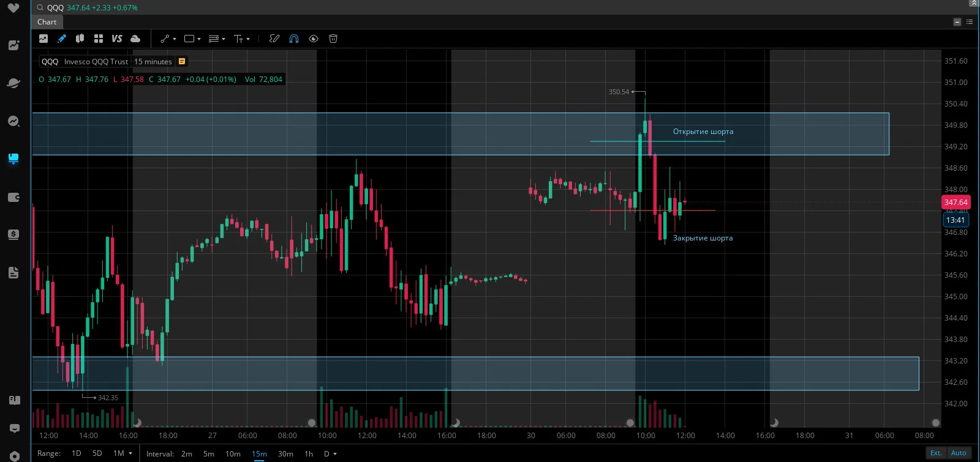Image resolution: width=980 pixels, height=462 pixels.
Task: Open the favorites heart in the sidebar
Action: click(x=13, y=8)
